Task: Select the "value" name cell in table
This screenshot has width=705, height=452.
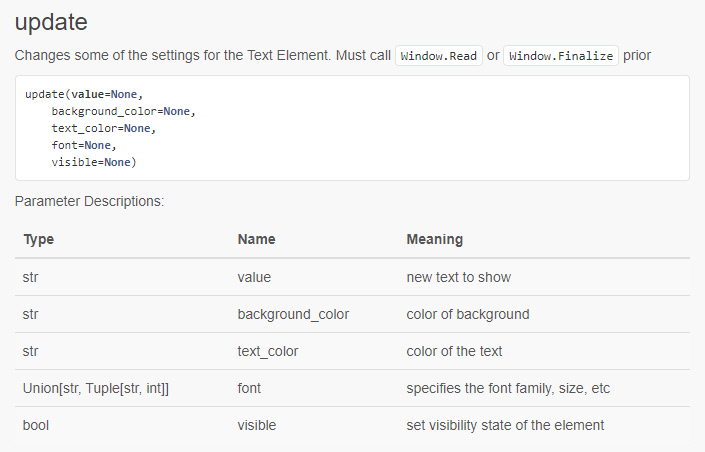Action: pyautogui.click(x=254, y=277)
